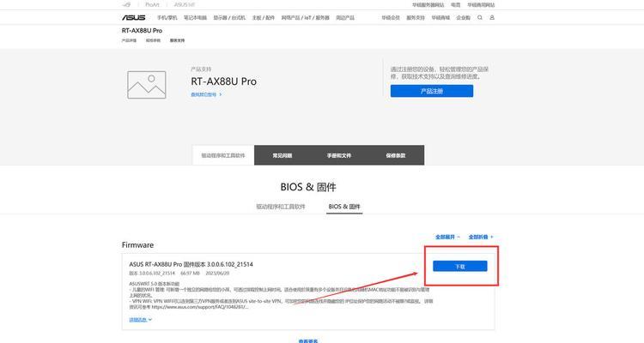
Task: Switch to the 手册和文件 tab
Action: point(339,155)
